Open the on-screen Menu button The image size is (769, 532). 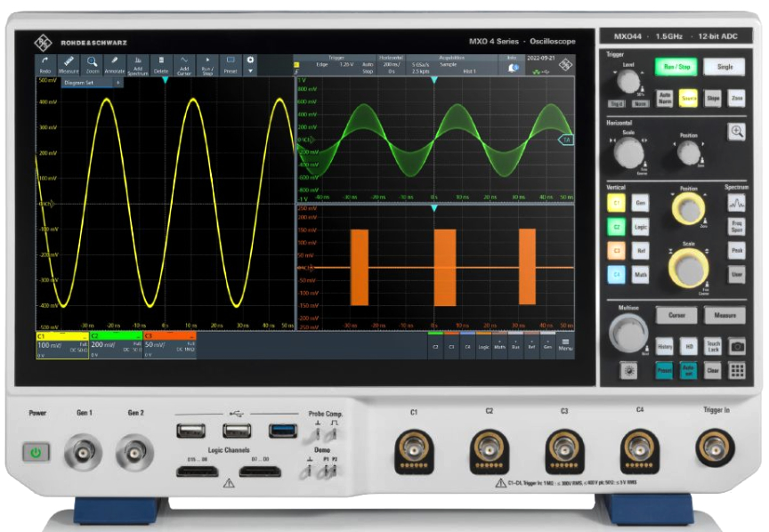(565, 343)
